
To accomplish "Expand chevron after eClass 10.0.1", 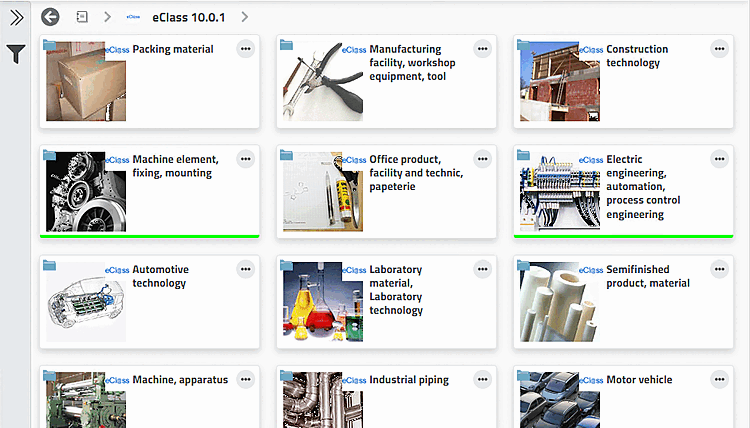I will [245, 17].
